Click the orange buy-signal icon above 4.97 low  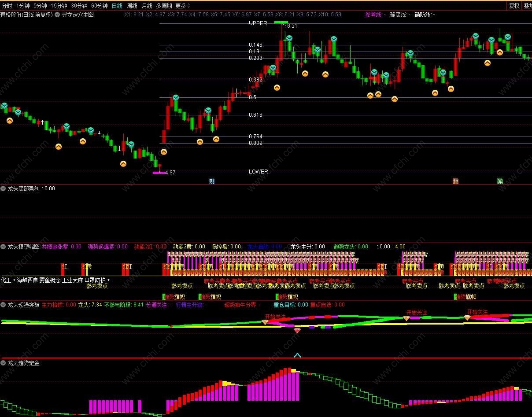pos(163,152)
